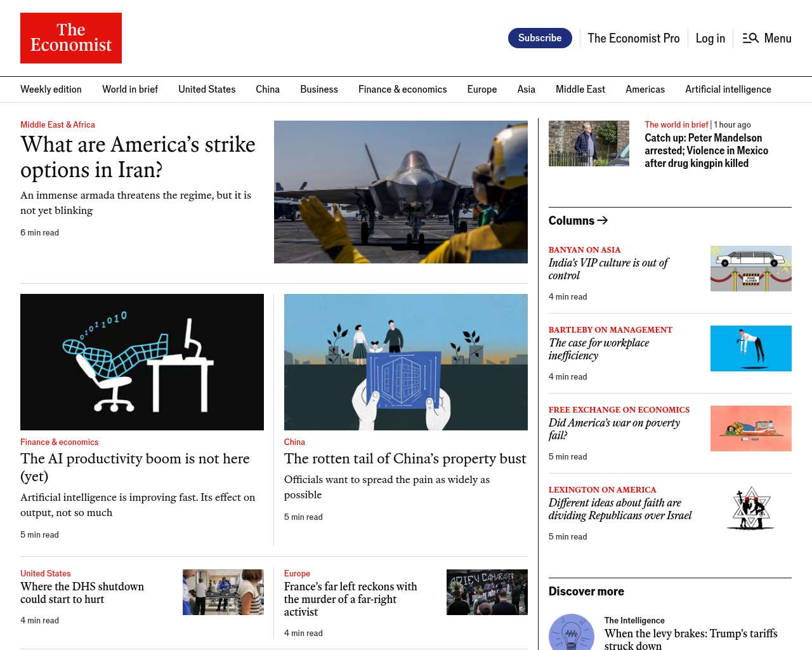This screenshot has width=812, height=650.
Task: Go to The Economist Pro
Action: [x=633, y=38]
